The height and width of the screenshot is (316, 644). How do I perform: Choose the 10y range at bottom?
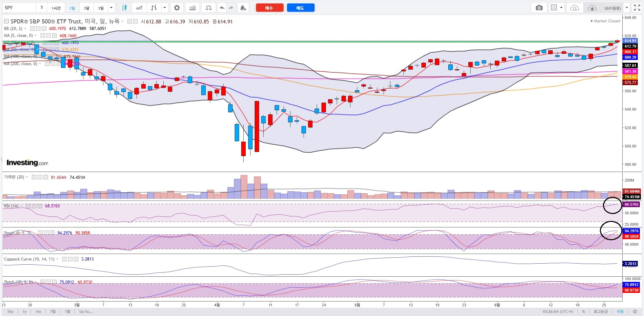[x=10, y=312]
